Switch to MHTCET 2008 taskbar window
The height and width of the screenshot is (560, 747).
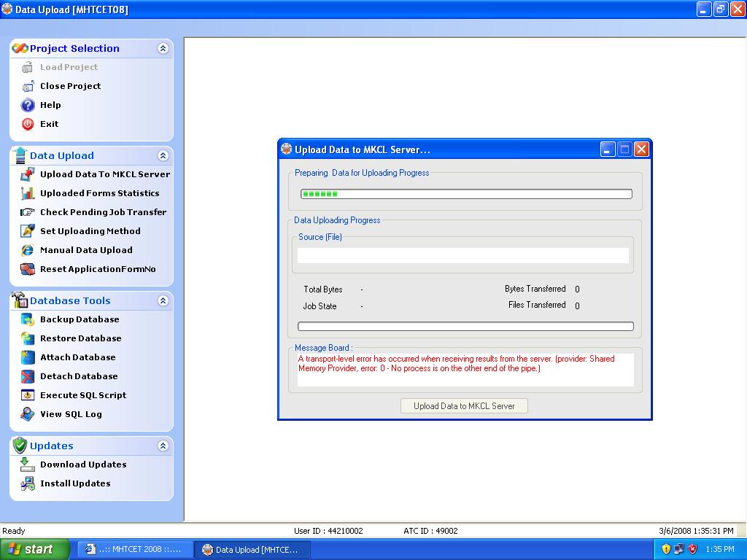click(135, 549)
